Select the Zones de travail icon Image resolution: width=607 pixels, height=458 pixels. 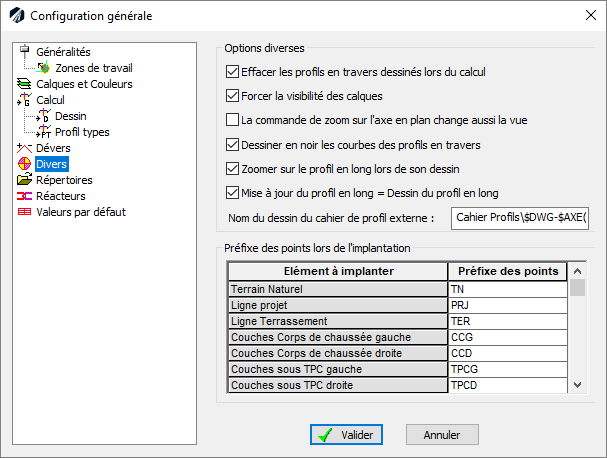click(x=43, y=68)
